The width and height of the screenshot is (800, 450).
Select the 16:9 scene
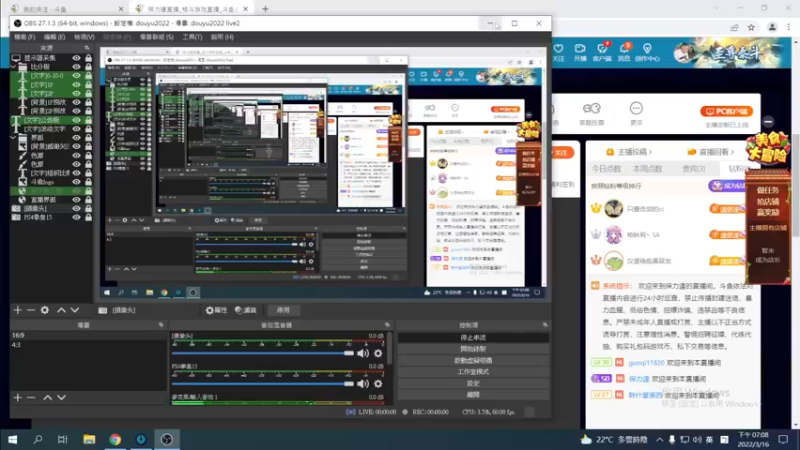88,335
